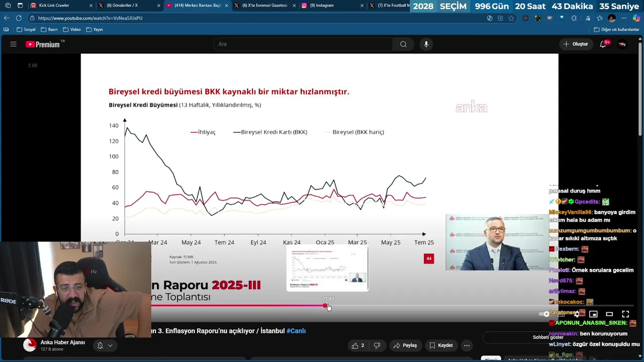Enter fullscreen video mode
This screenshot has height=362, width=644.
pos(625,314)
